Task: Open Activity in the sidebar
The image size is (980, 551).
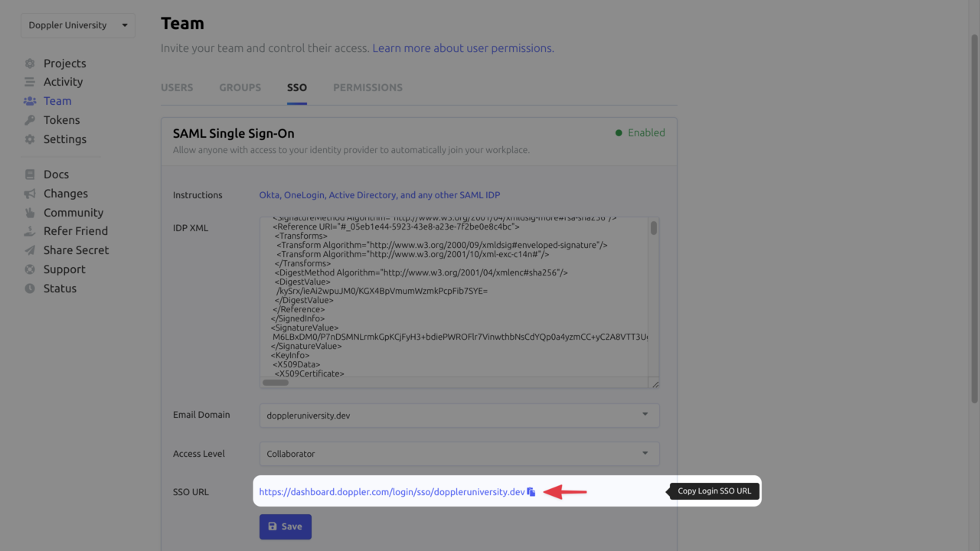Action: point(63,82)
